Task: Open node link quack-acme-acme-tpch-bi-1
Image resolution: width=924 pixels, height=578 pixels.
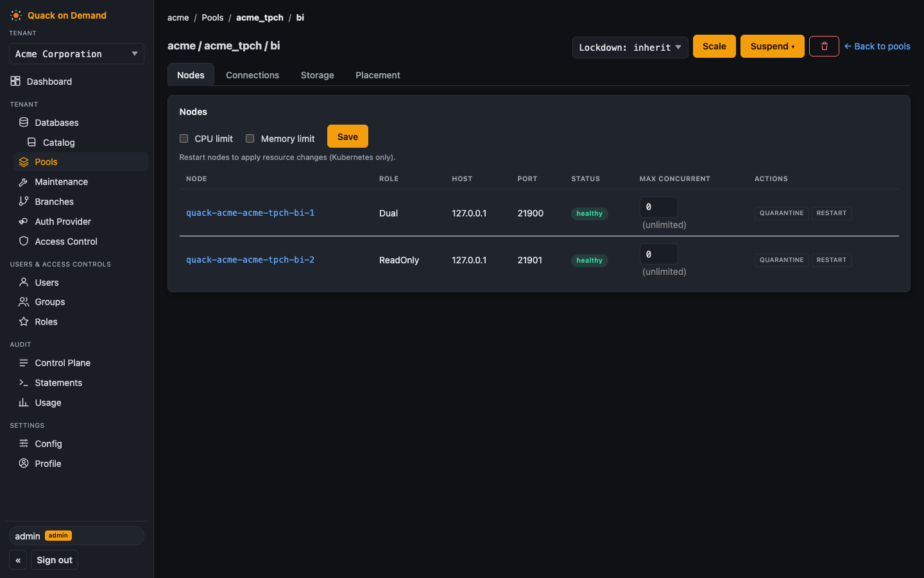Action: [x=250, y=213]
